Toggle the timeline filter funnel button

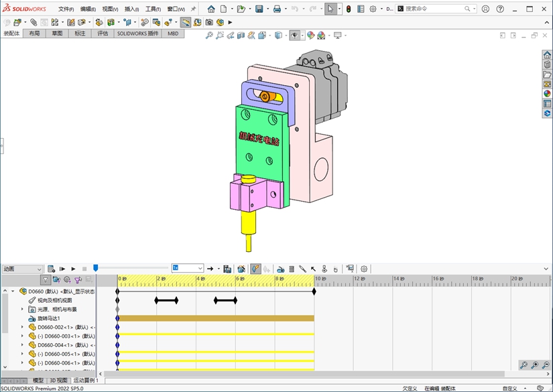coord(46,280)
